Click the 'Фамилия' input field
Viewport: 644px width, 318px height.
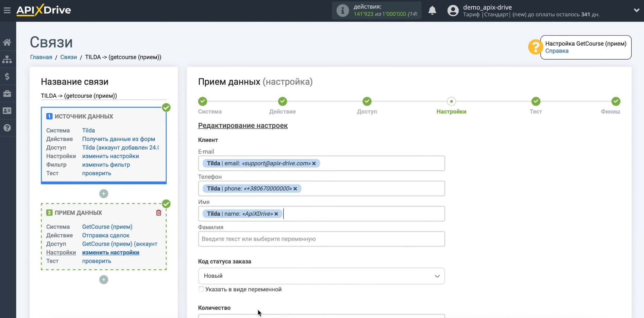point(321,239)
